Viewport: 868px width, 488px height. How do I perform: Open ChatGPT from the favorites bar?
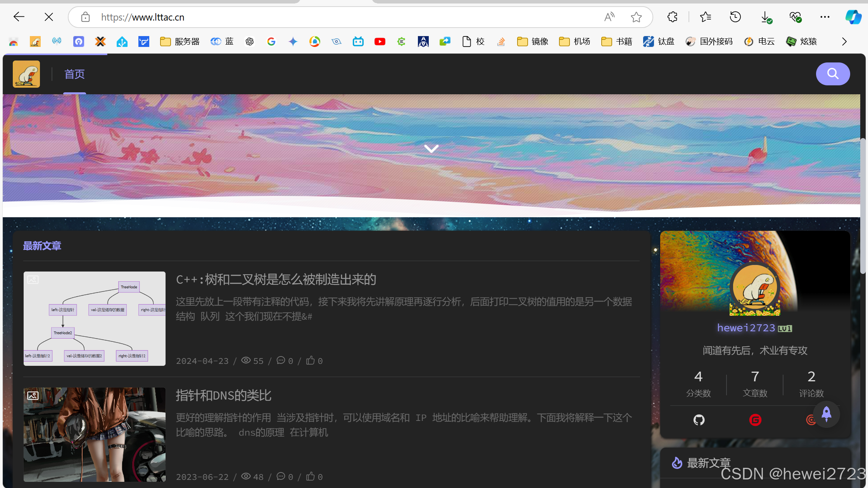[x=249, y=42]
